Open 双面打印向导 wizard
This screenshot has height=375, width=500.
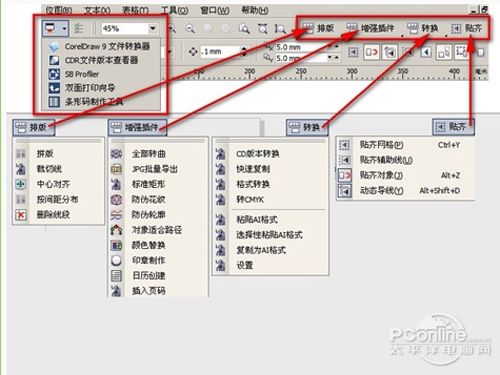(x=100, y=88)
